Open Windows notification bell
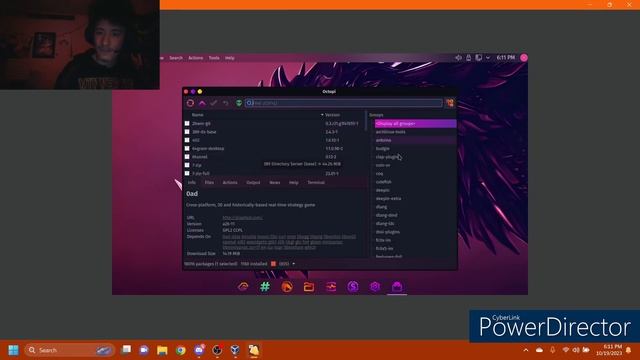The height and width of the screenshot is (360, 640). tap(629, 350)
